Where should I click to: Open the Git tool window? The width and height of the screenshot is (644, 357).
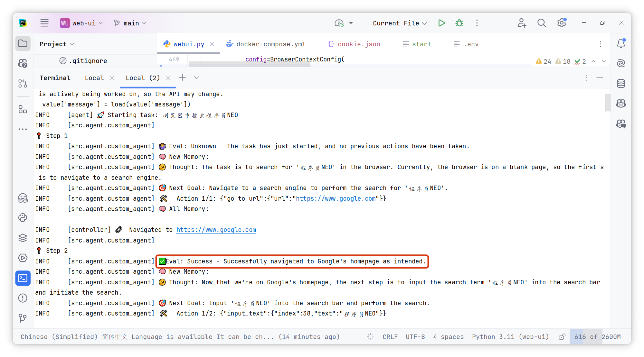click(x=23, y=318)
